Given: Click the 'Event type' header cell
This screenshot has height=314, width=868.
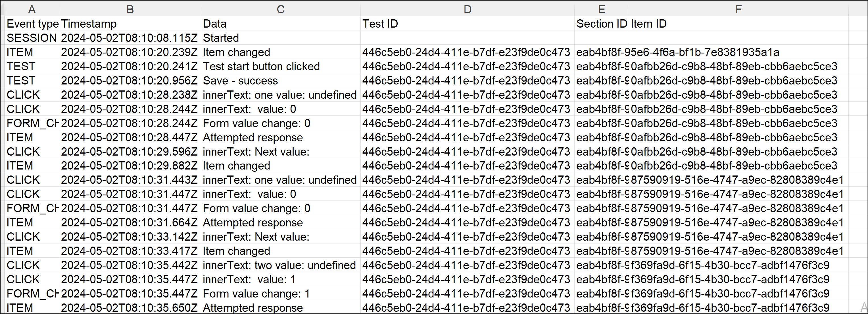Looking at the screenshot, I should (32, 24).
